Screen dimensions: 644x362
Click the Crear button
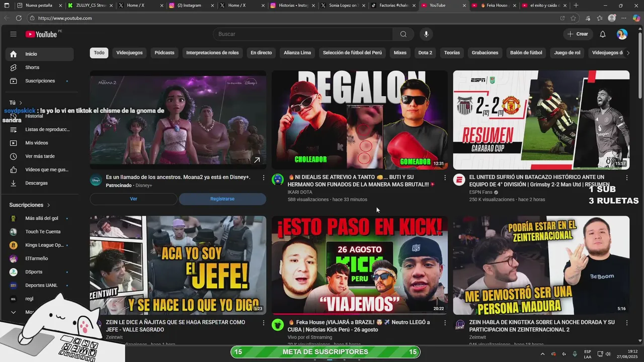578,34
